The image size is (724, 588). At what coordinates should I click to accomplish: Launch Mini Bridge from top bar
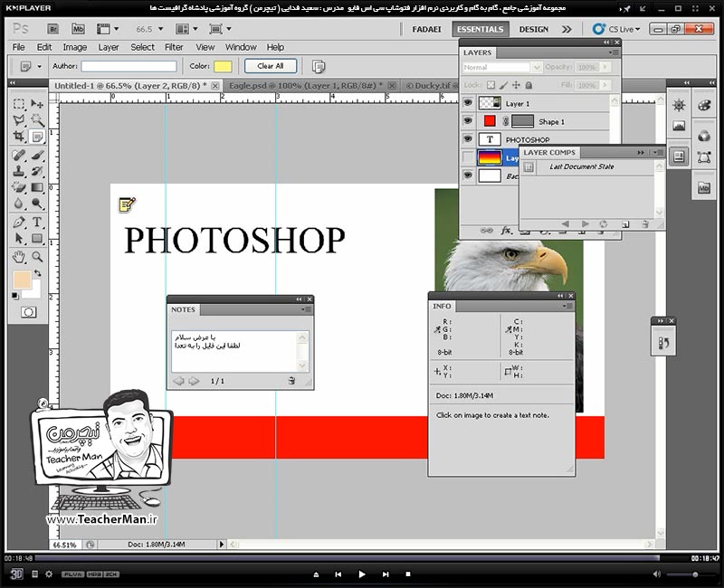click(78, 29)
